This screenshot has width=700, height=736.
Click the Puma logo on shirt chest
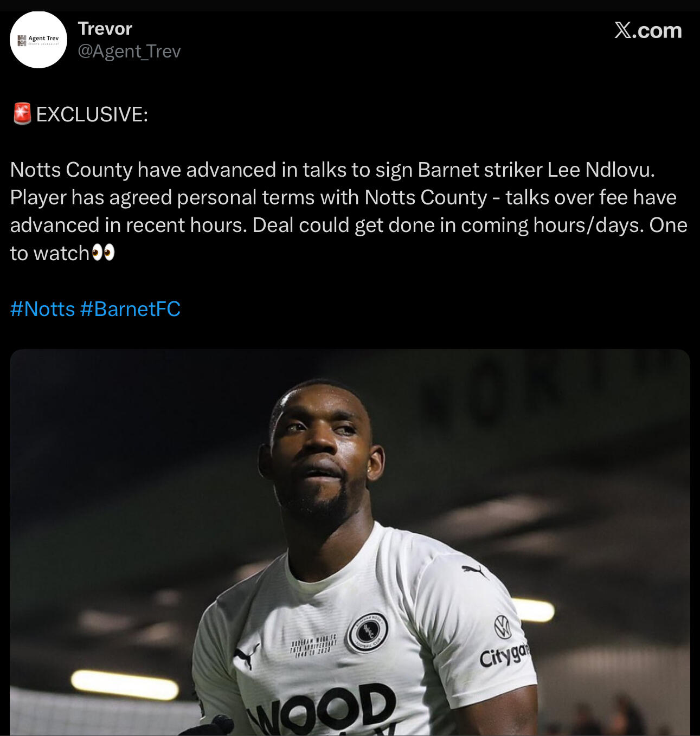point(247,656)
